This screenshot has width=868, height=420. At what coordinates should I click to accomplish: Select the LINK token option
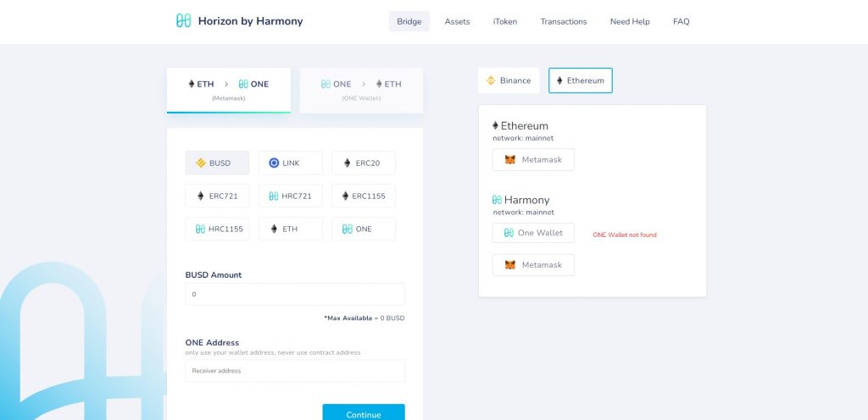pyautogui.click(x=290, y=163)
